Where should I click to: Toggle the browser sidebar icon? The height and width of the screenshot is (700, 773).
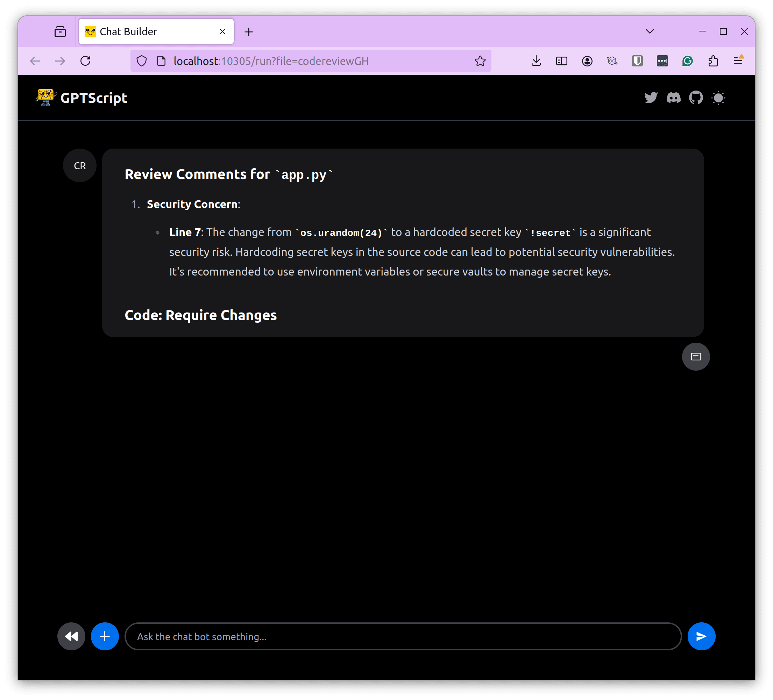562,61
